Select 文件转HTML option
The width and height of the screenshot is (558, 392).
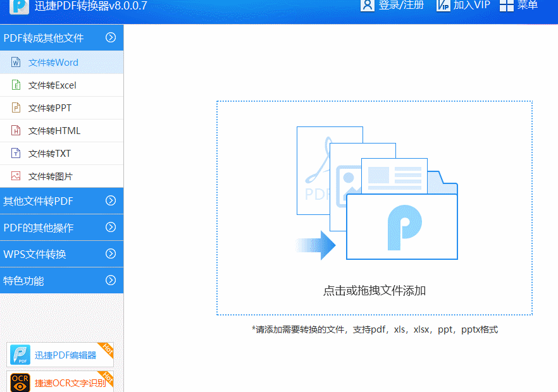[x=61, y=131]
